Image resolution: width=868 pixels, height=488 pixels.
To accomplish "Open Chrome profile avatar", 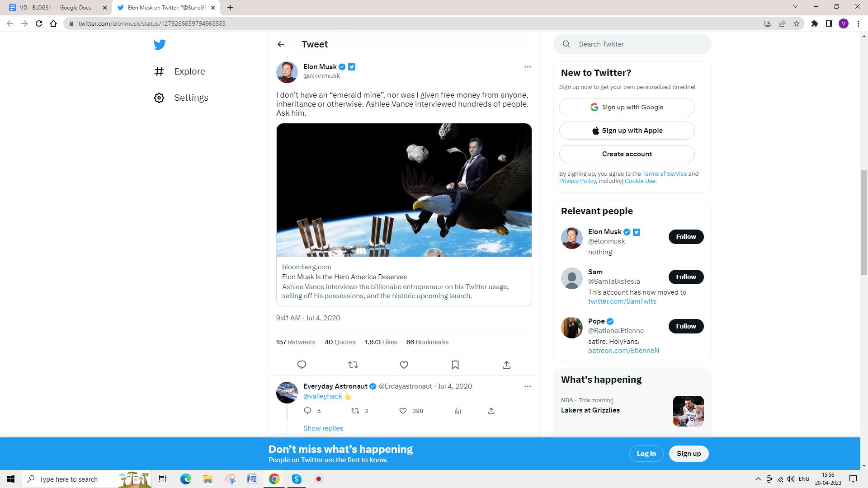I will point(844,23).
